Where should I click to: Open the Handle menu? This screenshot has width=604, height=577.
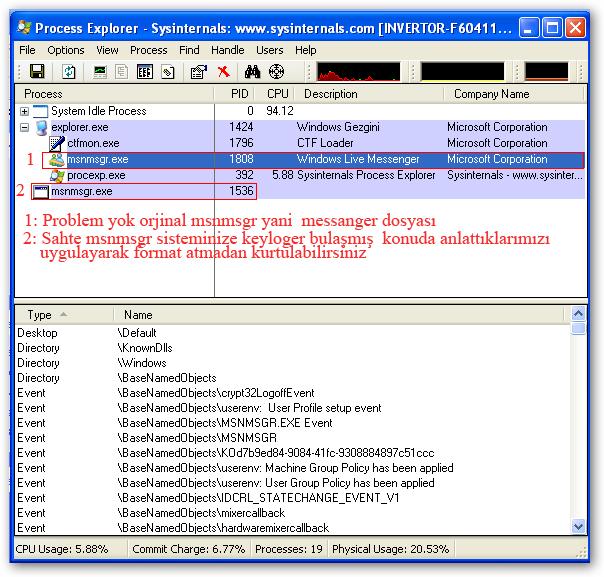[x=228, y=50]
